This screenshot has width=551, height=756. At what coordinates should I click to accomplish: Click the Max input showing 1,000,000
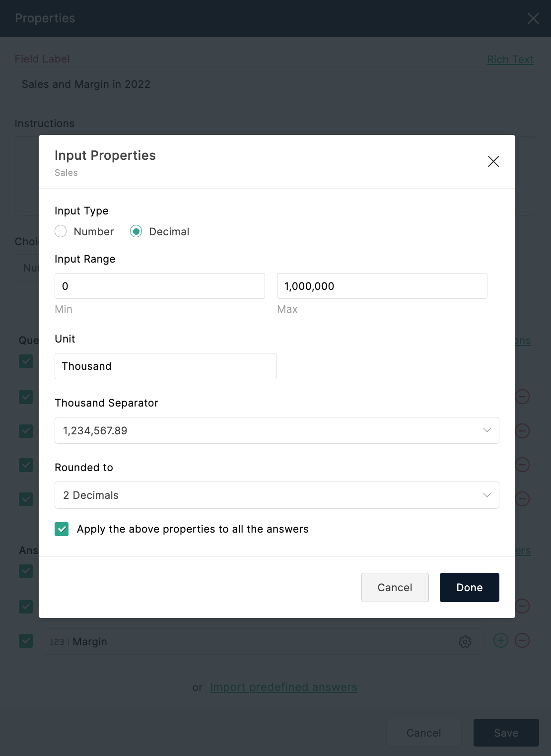tap(382, 286)
